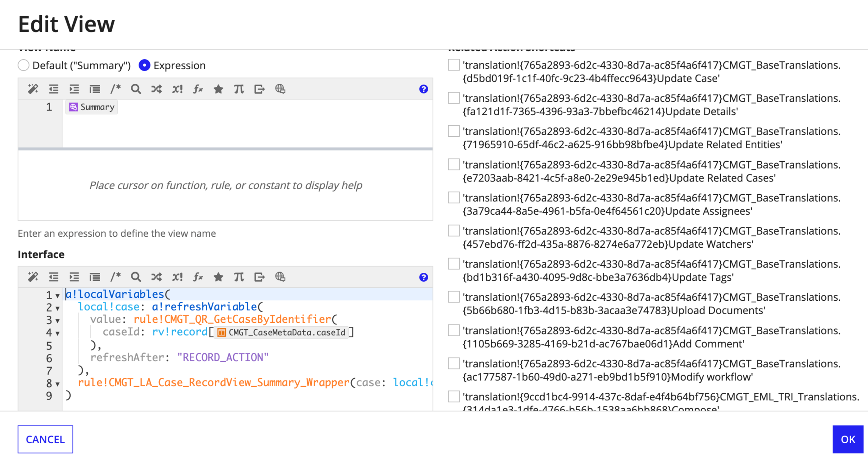Enable the Upload Documents shortcut checkbox
868x464 pixels.
click(x=454, y=297)
